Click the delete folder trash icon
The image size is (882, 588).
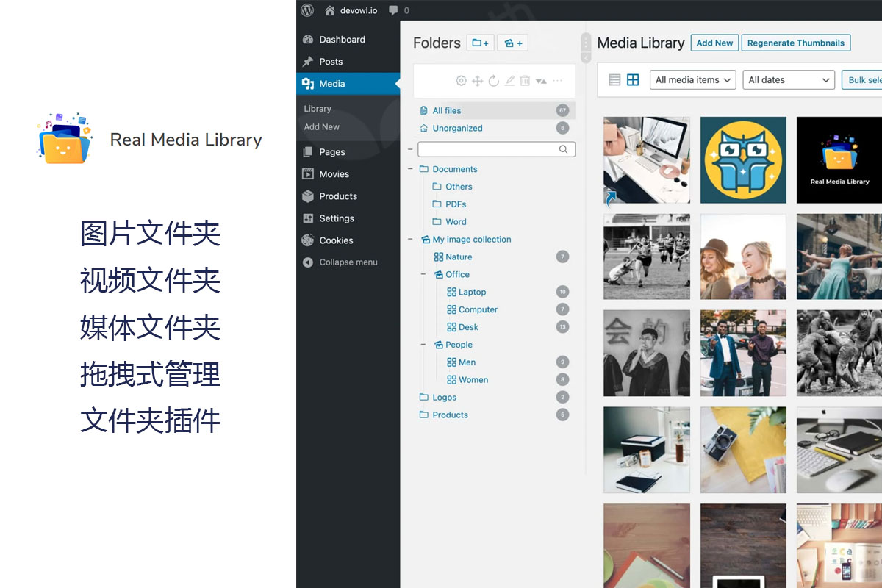click(525, 81)
